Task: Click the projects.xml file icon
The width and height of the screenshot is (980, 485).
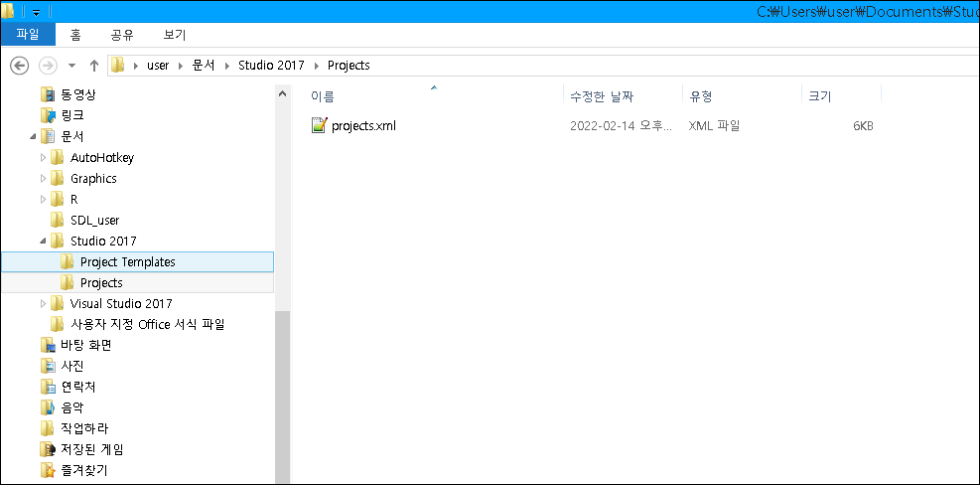Action: (x=319, y=126)
